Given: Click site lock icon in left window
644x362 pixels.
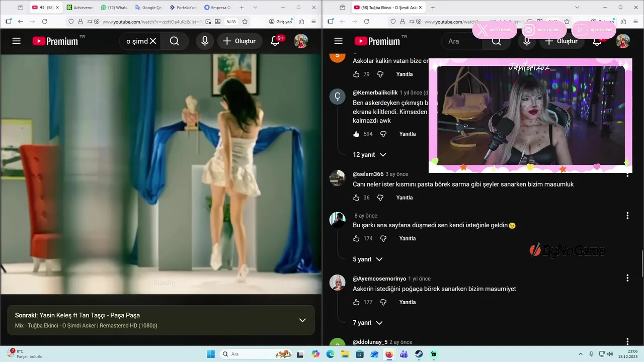Looking at the screenshot, I should (x=80, y=22).
